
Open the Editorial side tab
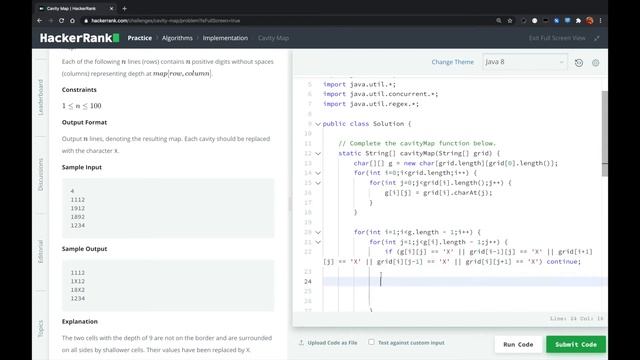[40, 251]
